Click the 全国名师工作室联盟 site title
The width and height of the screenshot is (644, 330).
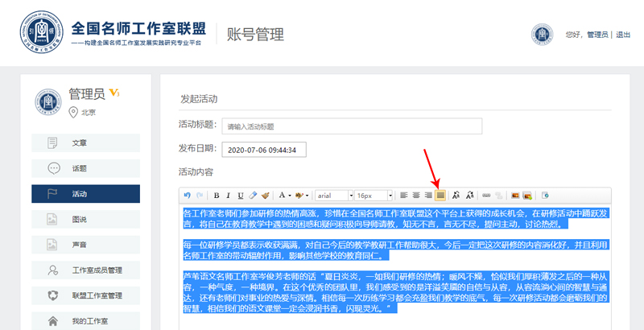click(138, 28)
